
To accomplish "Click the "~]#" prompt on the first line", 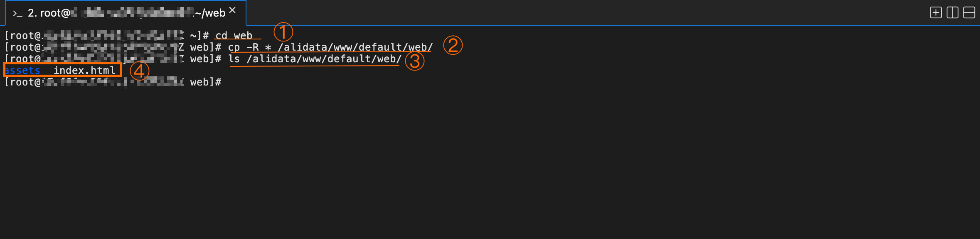I will (x=199, y=36).
